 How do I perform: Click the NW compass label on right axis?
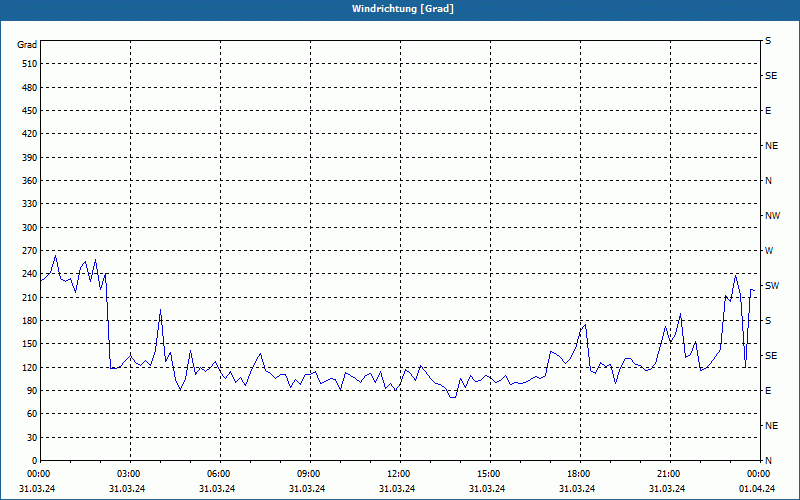[772, 216]
